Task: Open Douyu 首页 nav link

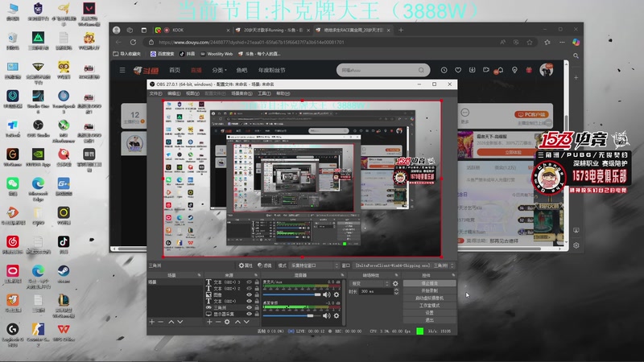Action: tap(175, 70)
